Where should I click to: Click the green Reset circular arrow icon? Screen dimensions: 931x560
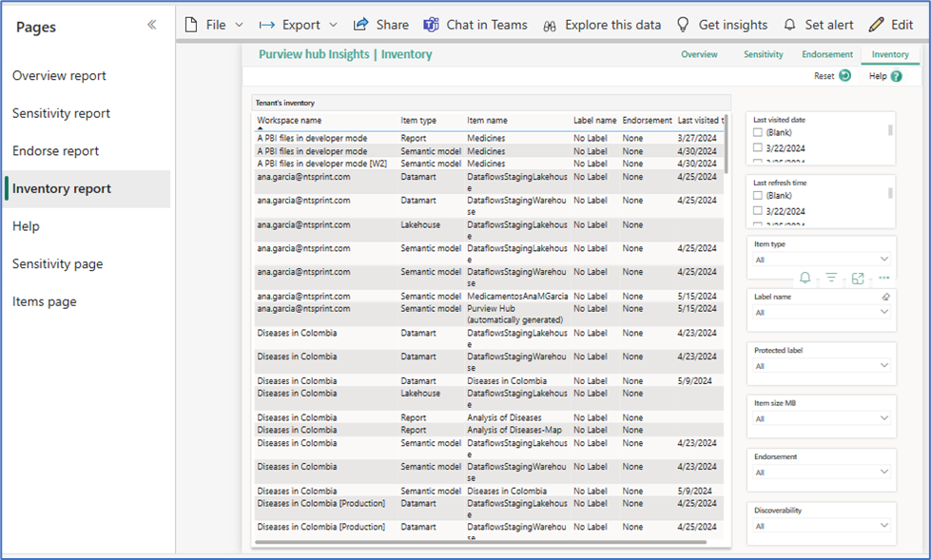coord(844,75)
